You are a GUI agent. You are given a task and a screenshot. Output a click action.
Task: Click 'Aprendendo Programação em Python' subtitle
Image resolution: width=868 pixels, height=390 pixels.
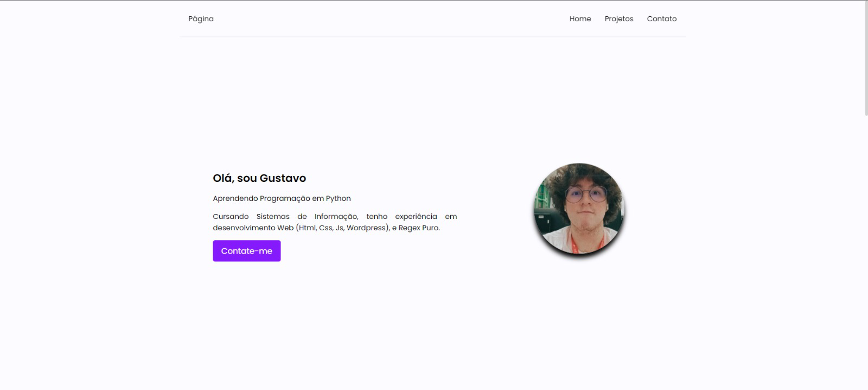coord(282,198)
